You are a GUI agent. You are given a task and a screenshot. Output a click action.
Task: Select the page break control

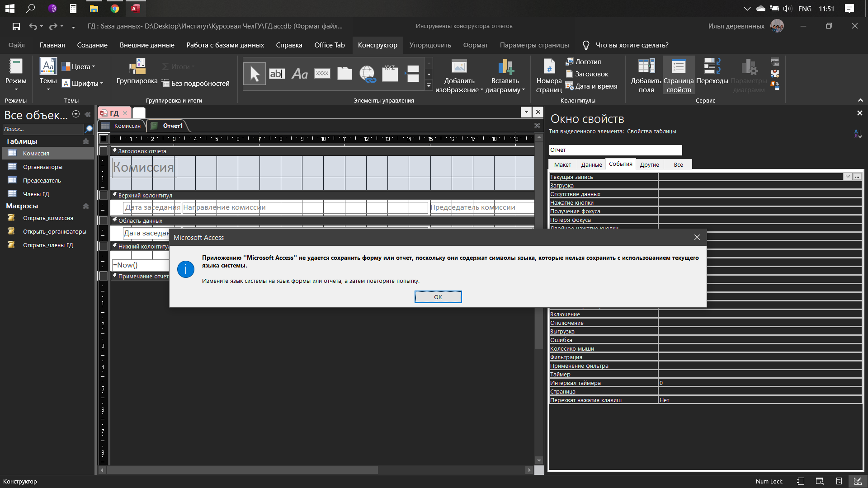412,74
